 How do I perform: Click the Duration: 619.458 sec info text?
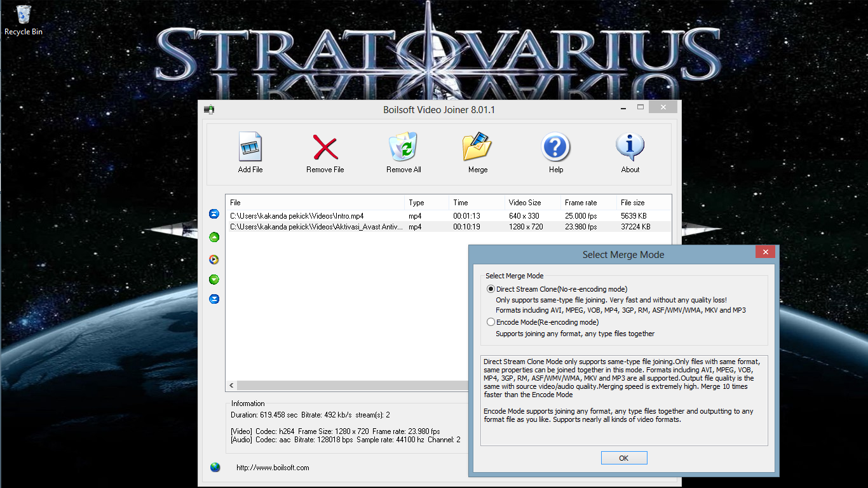point(264,414)
